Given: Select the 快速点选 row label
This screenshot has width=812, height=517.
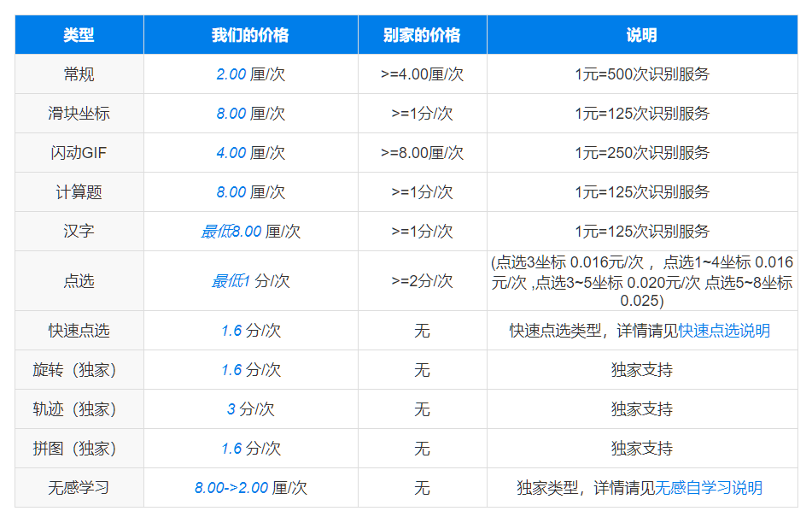Looking at the screenshot, I should click(x=79, y=331).
